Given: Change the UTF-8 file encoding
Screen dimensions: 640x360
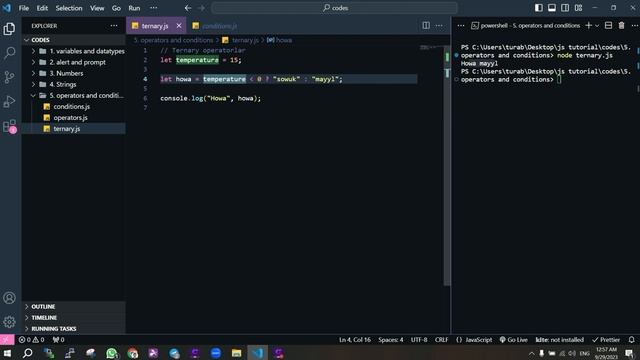Looking at the screenshot, I should [x=419, y=340].
